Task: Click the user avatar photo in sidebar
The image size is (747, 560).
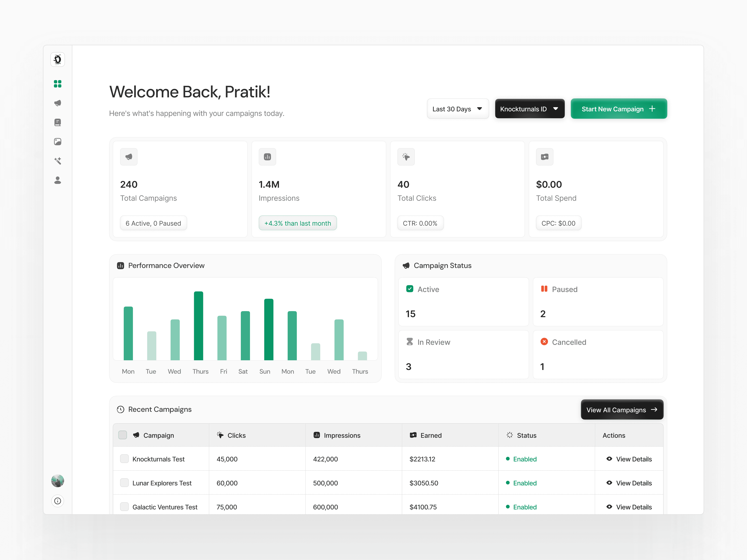Action: coord(58,481)
